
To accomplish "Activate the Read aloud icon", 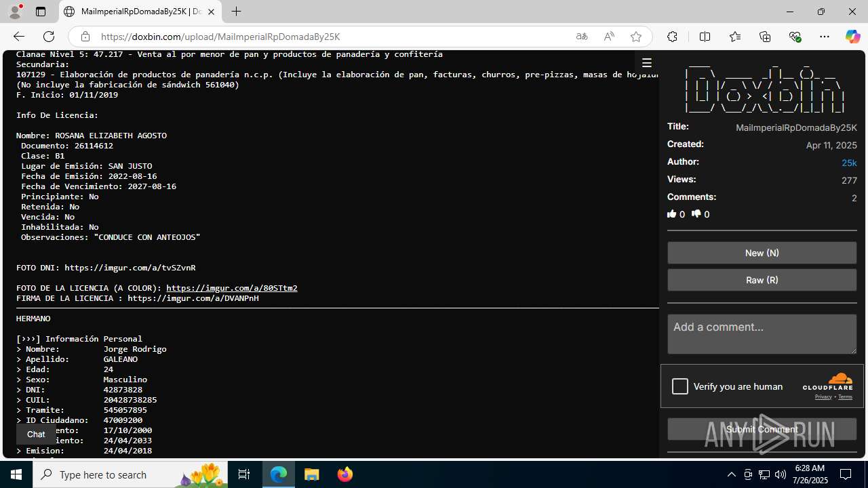I will coord(609,37).
